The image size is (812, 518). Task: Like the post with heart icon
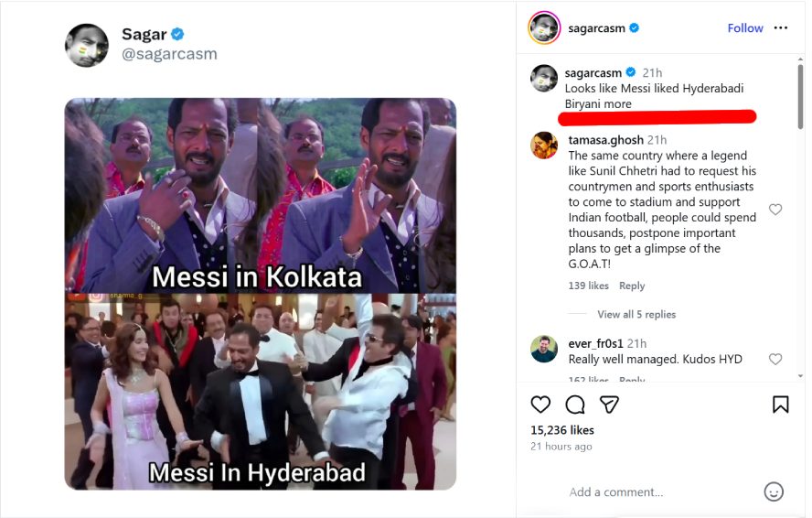coord(540,405)
